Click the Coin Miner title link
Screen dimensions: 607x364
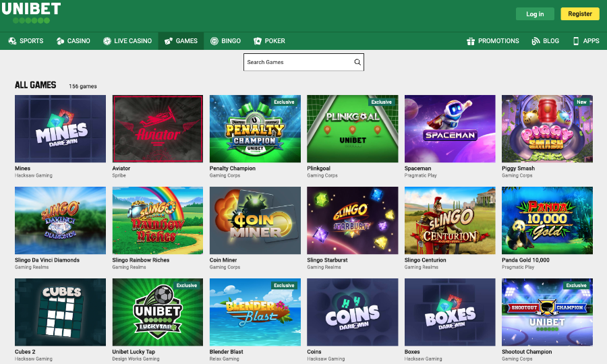coord(223,260)
